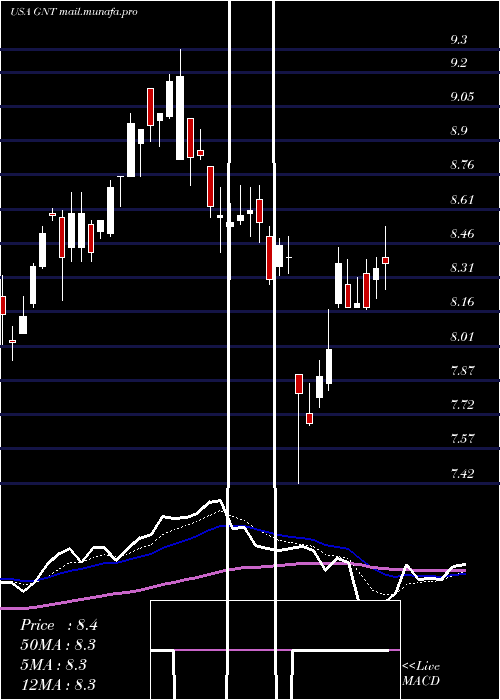Click the last red candlestick on the right
Viewport: 500px width, 700px height.
coord(386,260)
